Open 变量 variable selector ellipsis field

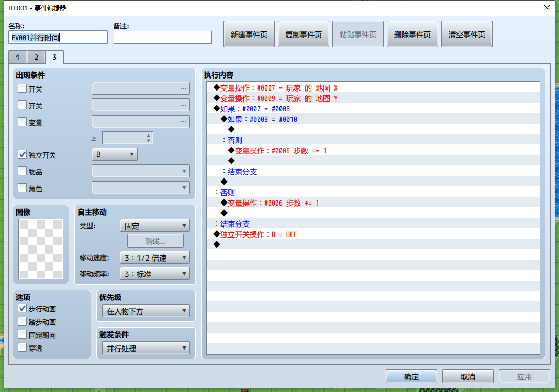[140, 122]
